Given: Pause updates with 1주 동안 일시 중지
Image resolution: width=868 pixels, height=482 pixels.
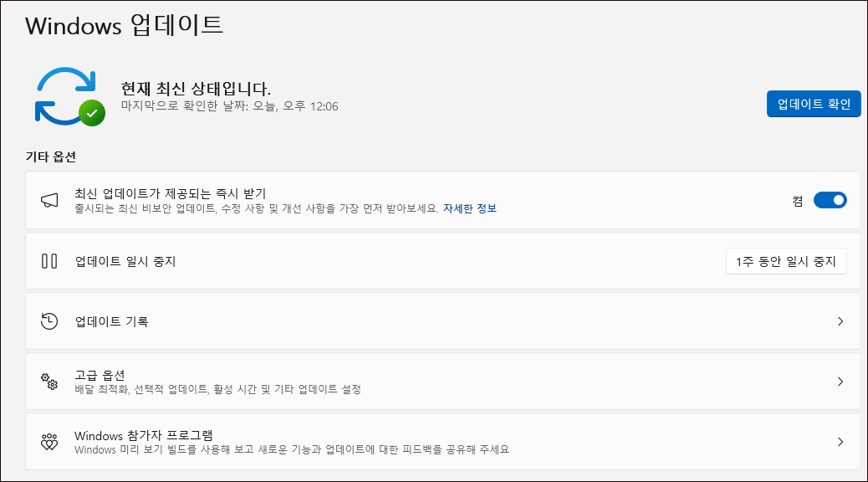Looking at the screenshot, I should tap(786, 260).
